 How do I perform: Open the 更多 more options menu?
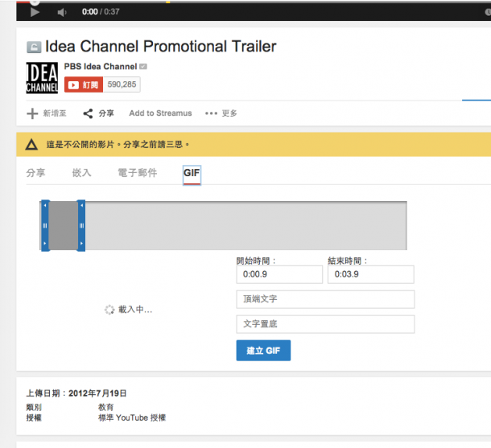[221, 113]
